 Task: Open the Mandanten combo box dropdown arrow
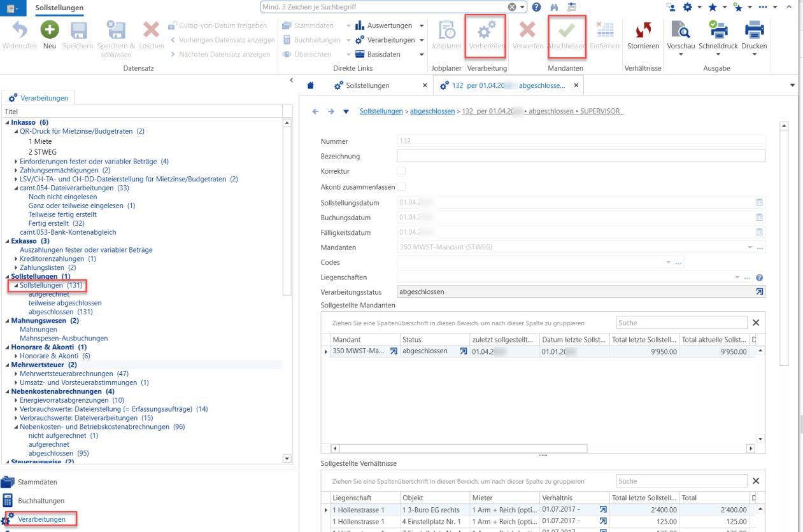point(749,247)
